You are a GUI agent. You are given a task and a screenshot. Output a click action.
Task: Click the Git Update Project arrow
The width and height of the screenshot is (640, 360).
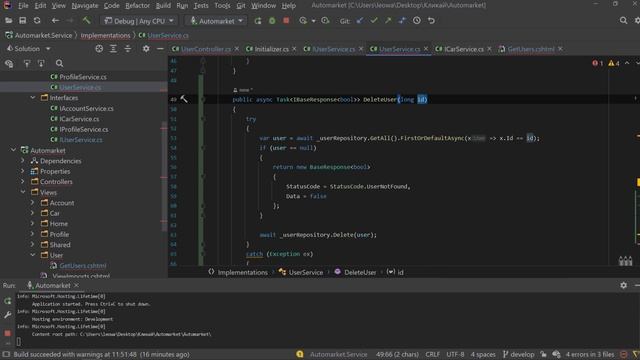pos(360,20)
